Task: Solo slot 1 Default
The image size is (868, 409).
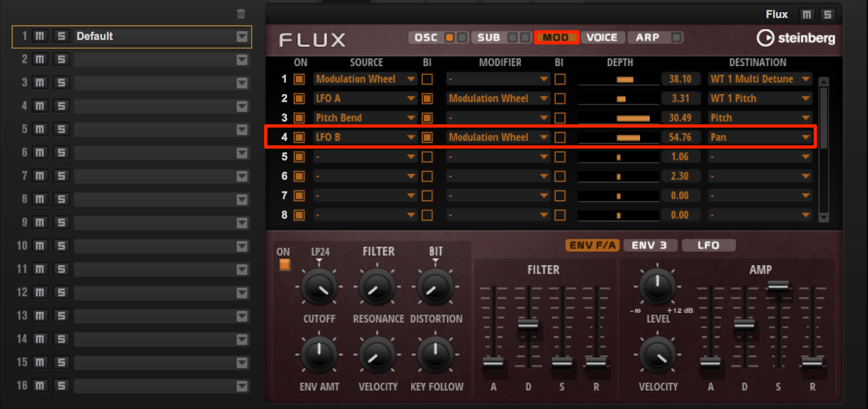Action: 61,36
